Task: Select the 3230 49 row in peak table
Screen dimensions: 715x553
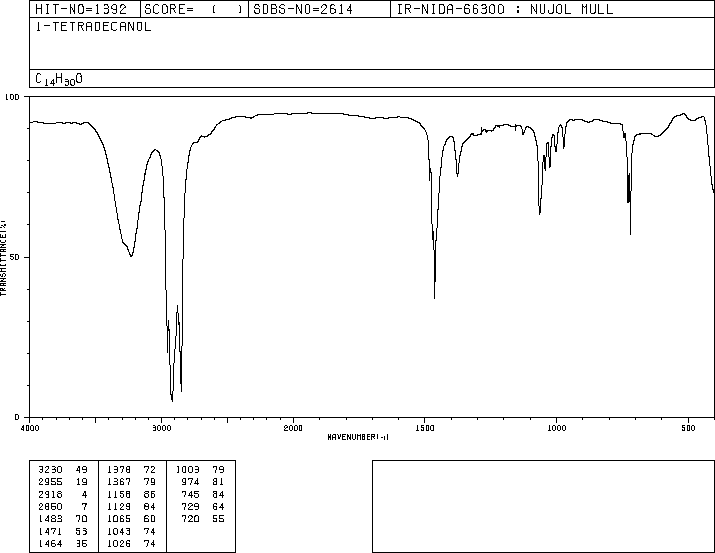Action: (62, 468)
